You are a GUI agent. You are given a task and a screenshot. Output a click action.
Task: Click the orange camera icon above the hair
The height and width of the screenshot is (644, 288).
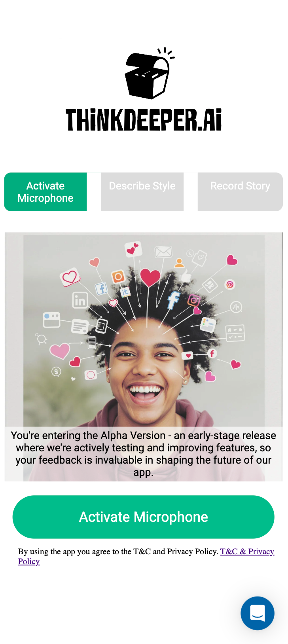[x=118, y=277]
